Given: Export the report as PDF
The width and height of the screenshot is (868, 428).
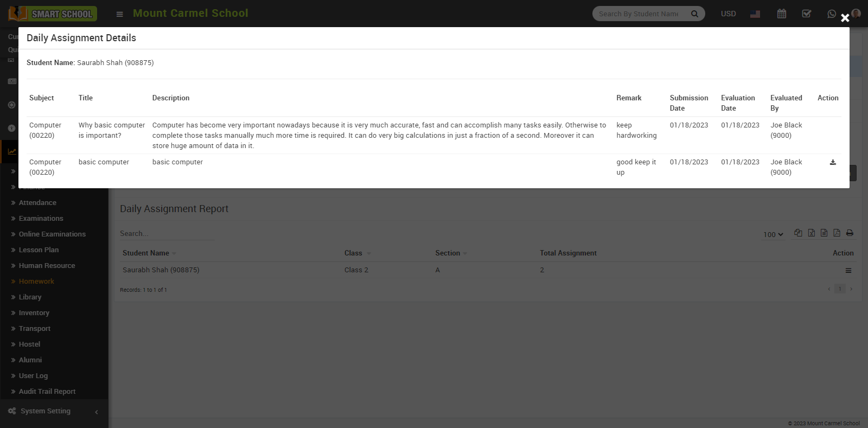Looking at the screenshot, I should 837,233.
